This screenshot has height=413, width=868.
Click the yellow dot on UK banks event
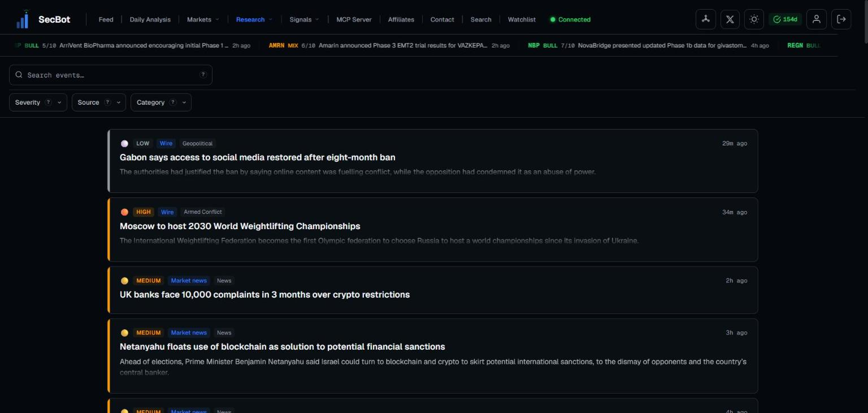[x=124, y=281]
